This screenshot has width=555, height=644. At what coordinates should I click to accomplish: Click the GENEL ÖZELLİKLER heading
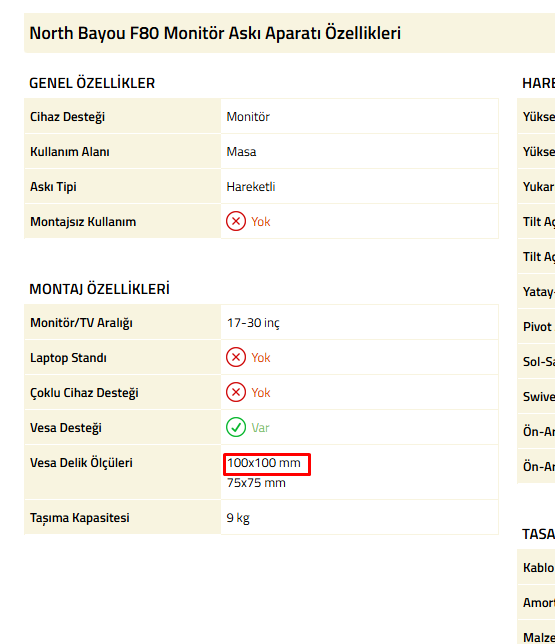click(x=92, y=83)
